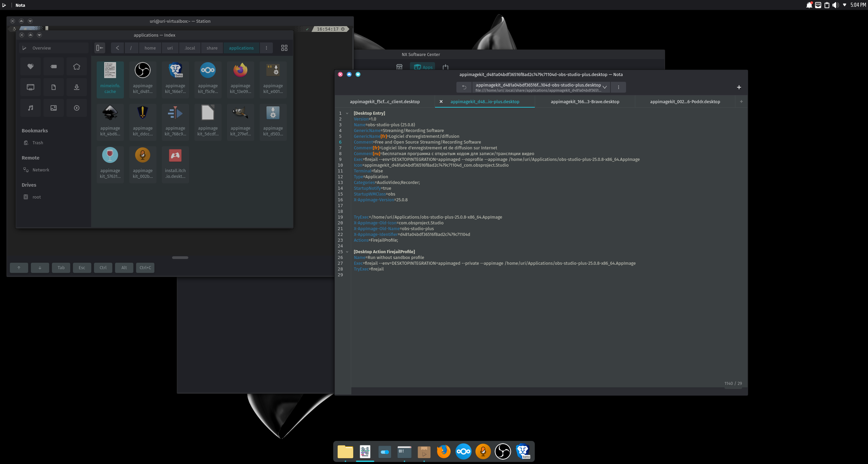868x464 pixels.
Task: Switch to the Brave.desktop tab
Action: coord(585,101)
